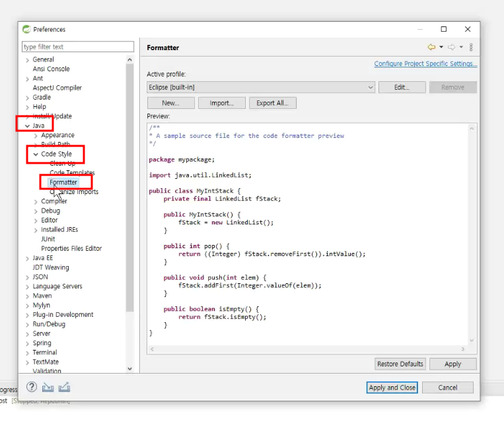This screenshot has width=504, height=437.
Task: Expand the Maven tree node
Action: click(27, 296)
